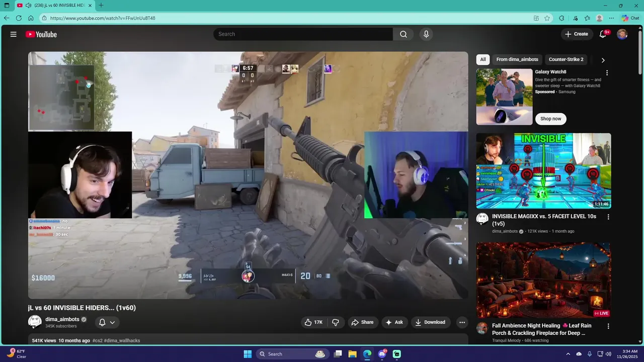The width and height of the screenshot is (644, 362).
Task: Open Copilot Chat in browser
Action: tap(630, 18)
